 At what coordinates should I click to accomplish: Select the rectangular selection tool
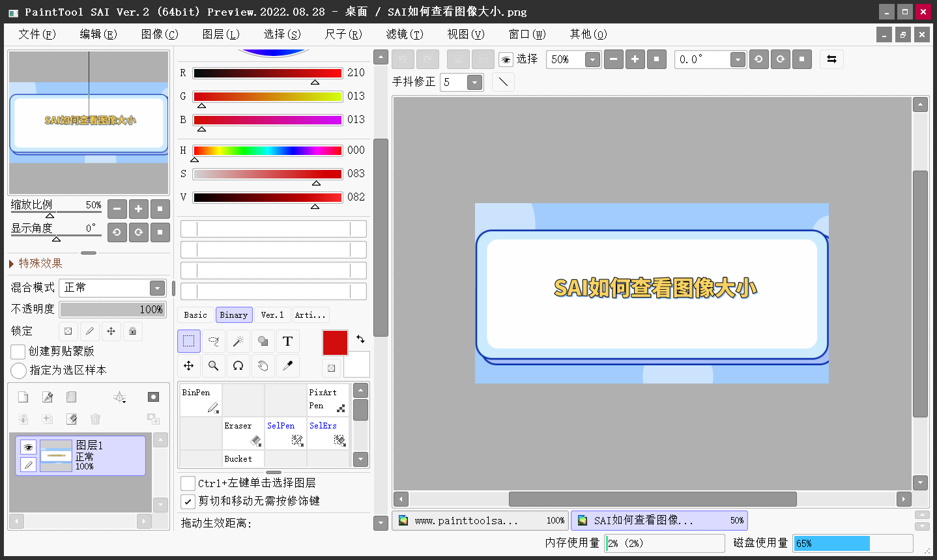pos(189,341)
